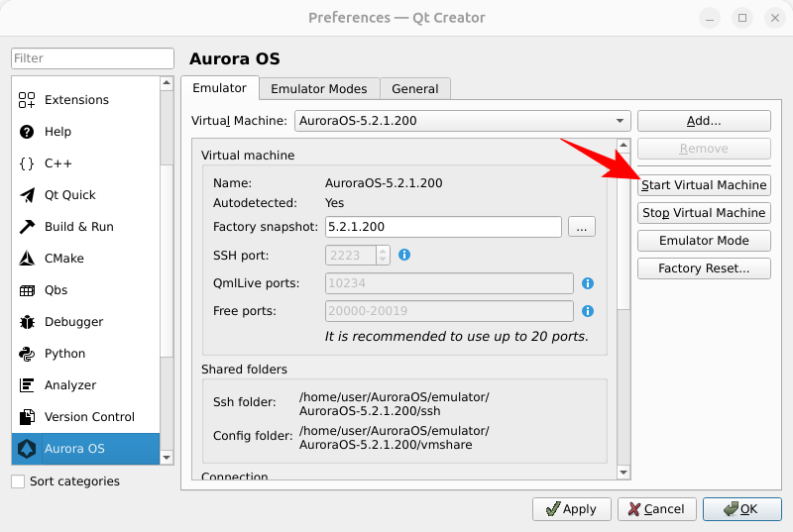793x532 pixels.
Task: Click the Name value AuroraOS-5.2.1.200
Action: pyautogui.click(x=384, y=183)
